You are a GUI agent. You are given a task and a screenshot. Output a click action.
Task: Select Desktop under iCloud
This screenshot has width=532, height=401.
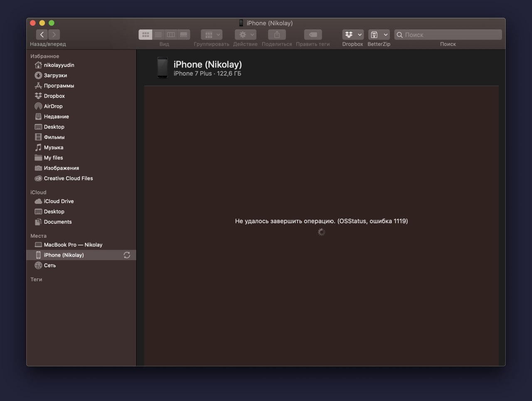81,212
